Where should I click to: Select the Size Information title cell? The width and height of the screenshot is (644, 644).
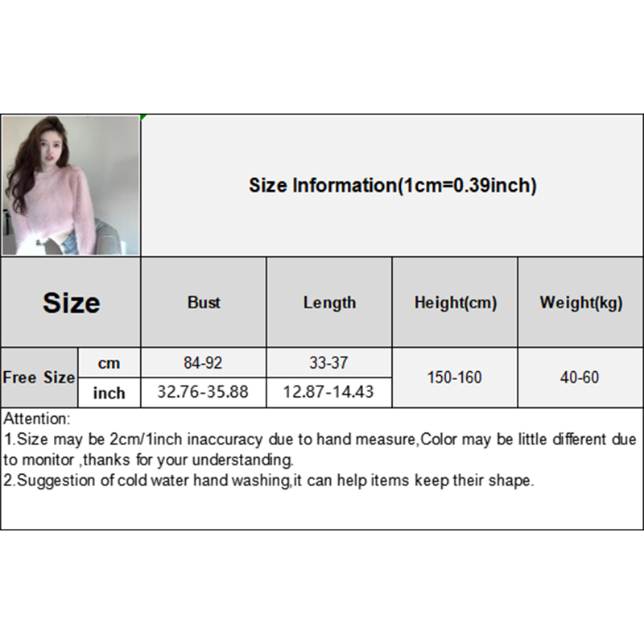392,186
